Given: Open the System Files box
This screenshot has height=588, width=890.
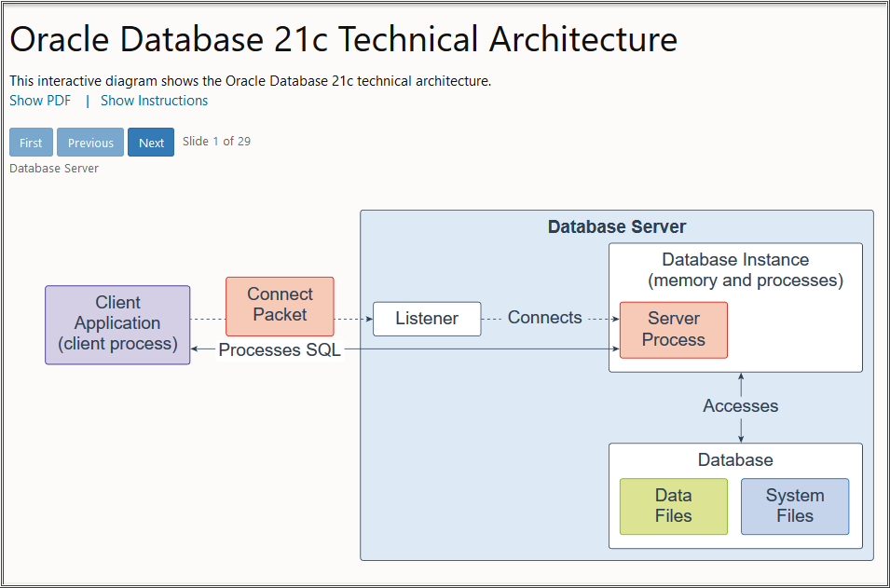Looking at the screenshot, I should tap(795, 506).
